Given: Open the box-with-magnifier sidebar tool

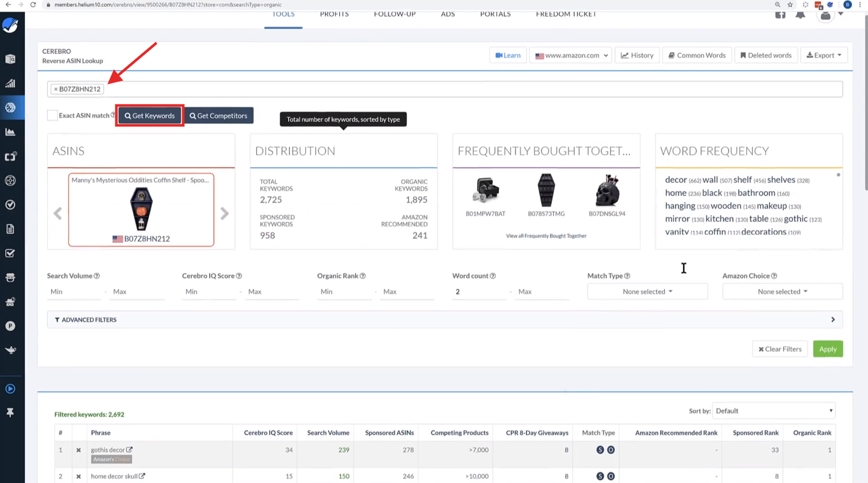Looking at the screenshot, I should (x=10, y=59).
